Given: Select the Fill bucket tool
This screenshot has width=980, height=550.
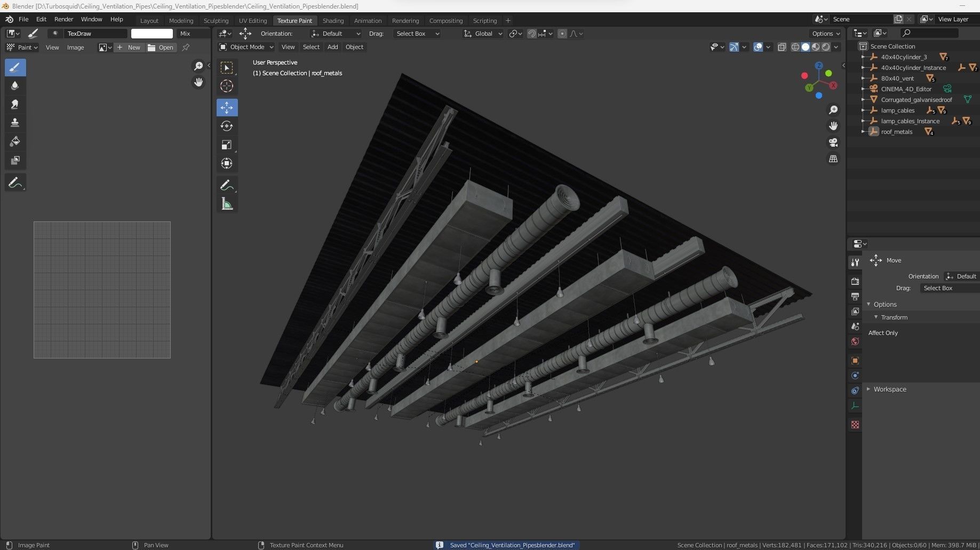Looking at the screenshot, I should click(15, 141).
